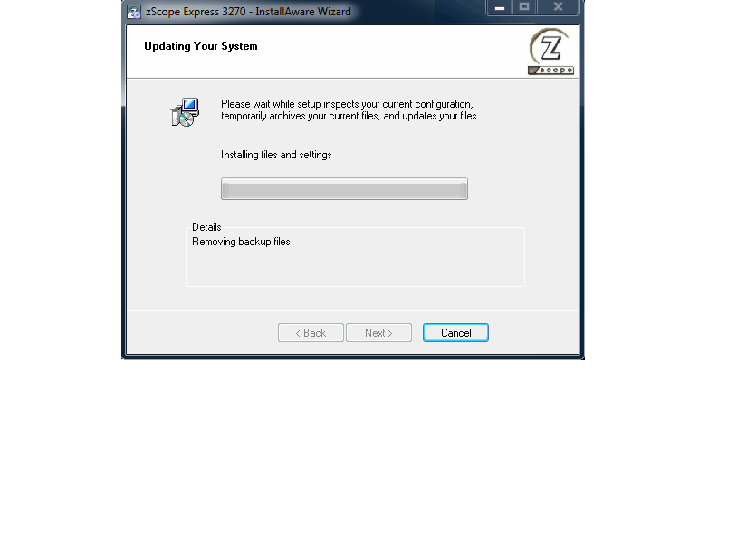Click the installer computer and disc icon
756x543 pixels.
tap(185, 112)
